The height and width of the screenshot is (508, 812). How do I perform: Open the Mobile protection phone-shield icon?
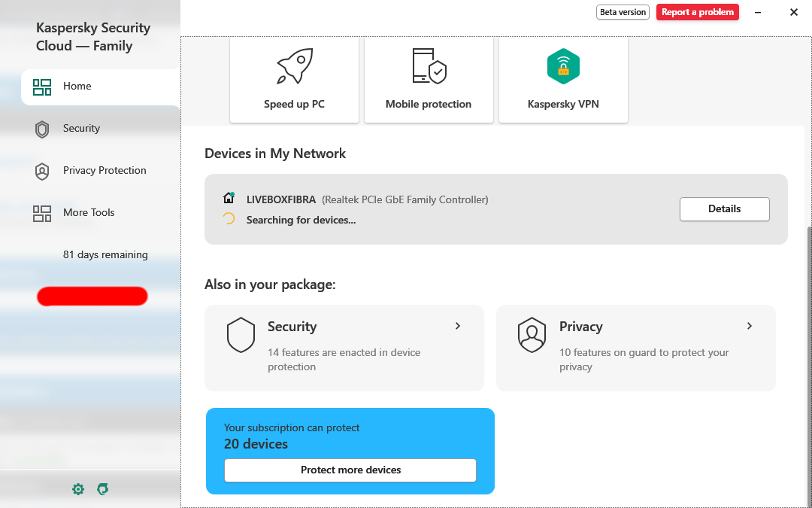pyautogui.click(x=429, y=67)
